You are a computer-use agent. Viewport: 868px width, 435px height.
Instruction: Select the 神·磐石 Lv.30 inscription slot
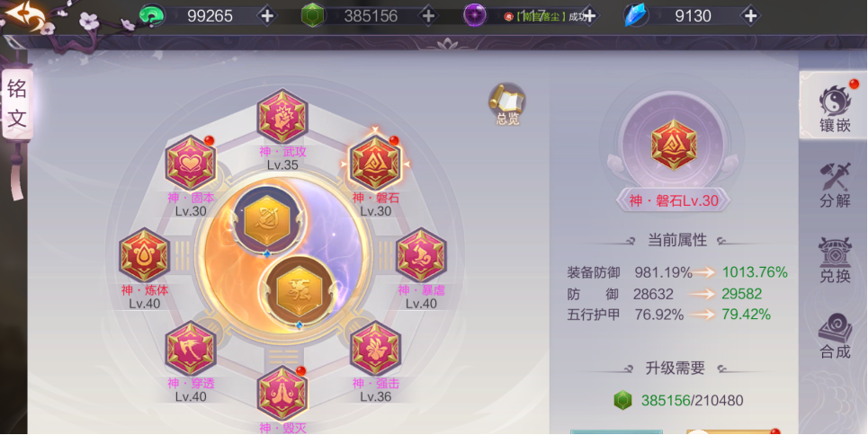tap(375, 163)
